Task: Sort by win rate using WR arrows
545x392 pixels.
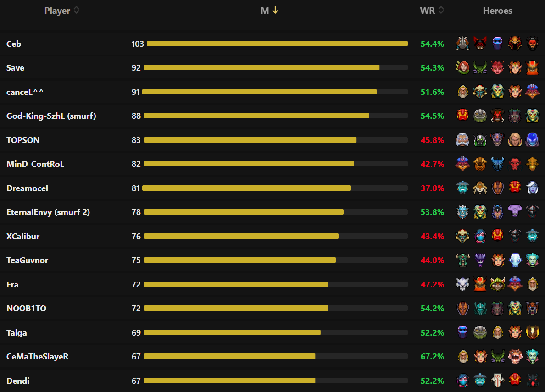Action: tap(441, 10)
